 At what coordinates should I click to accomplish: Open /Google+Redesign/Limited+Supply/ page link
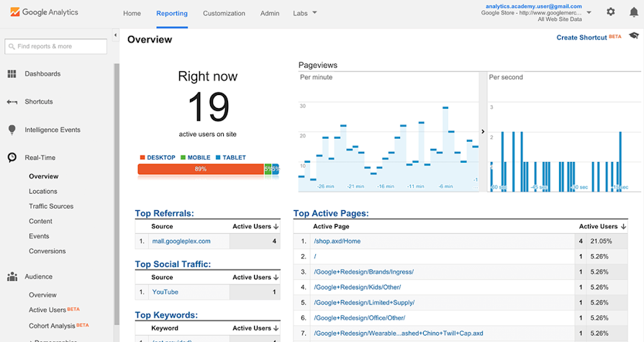click(364, 302)
